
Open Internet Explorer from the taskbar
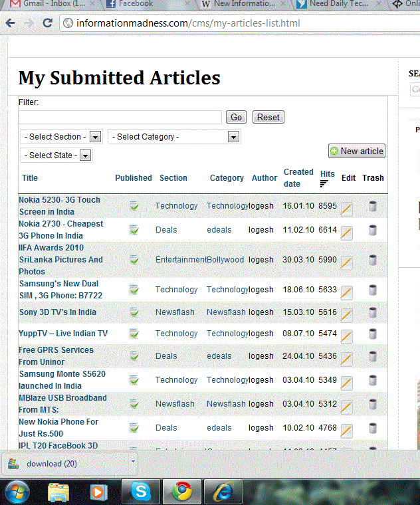223,492
